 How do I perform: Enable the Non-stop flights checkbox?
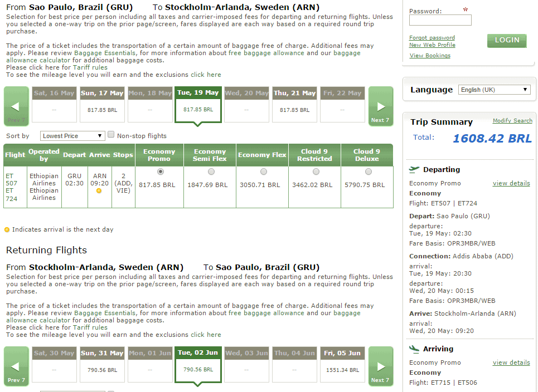pos(111,135)
